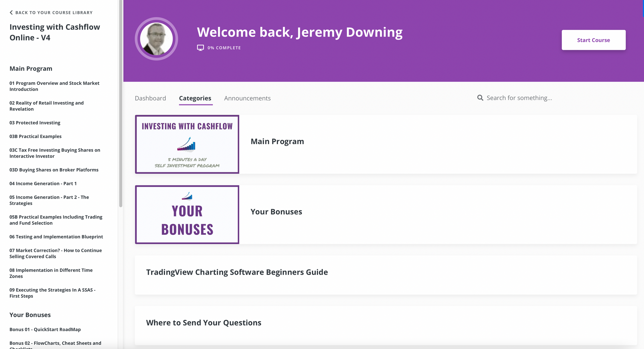Open the Investing With Cashflow thumbnail
The height and width of the screenshot is (349, 644).
pos(187,144)
